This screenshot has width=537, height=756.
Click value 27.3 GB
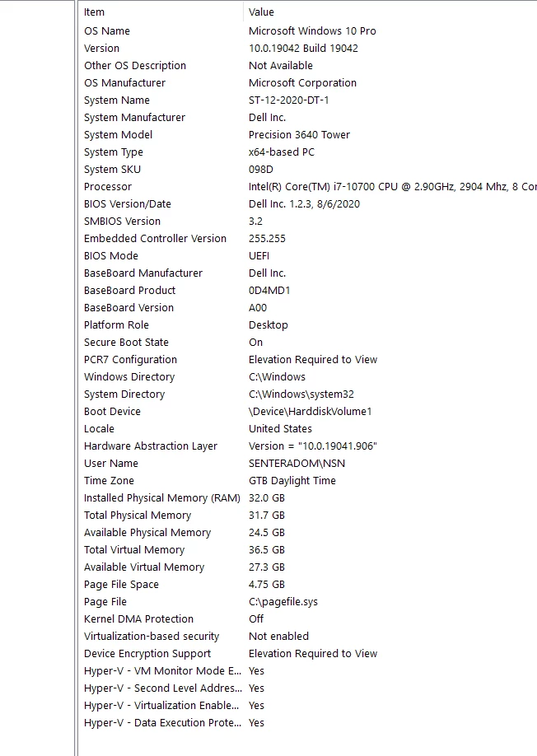point(267,568)
